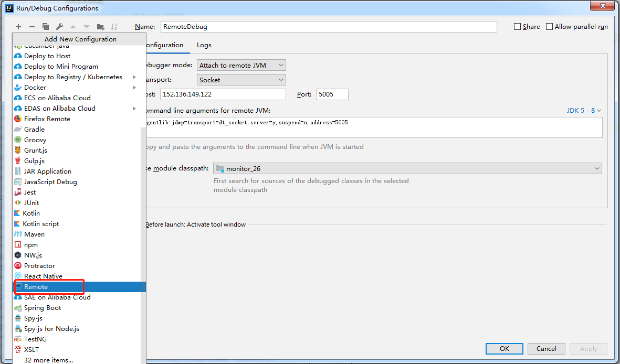The width and height of the screenshot is (620, 364).
Task: Click the Apply button
Action: click(x=589, y=349)
